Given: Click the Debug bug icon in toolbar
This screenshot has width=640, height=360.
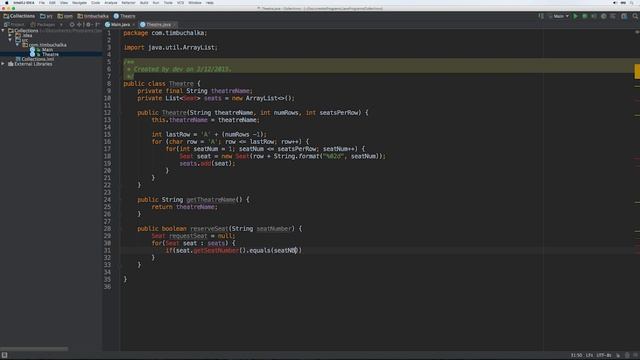Looking at the screenshot, I should (x=585, y=16).
